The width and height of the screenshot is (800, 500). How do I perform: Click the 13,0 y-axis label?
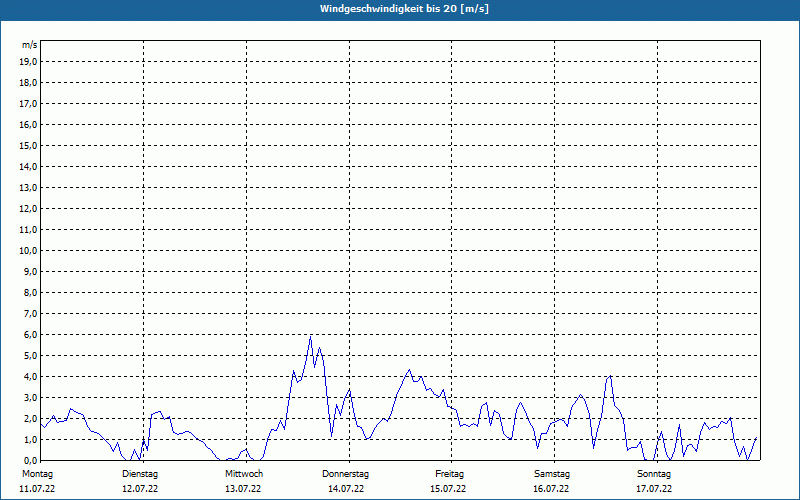pyautogui.click(x=28, y=188)
